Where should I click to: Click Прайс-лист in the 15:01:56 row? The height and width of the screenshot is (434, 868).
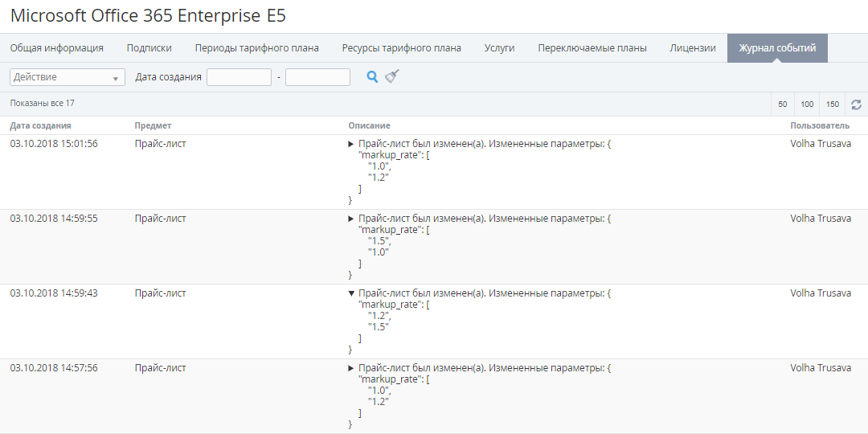(x=161, y=144)
